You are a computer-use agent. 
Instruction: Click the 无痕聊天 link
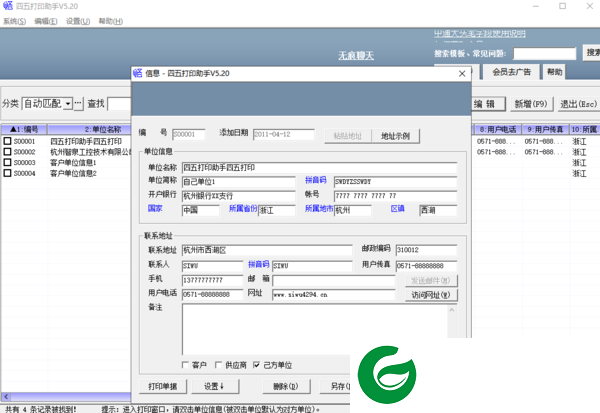pos(356,56)
